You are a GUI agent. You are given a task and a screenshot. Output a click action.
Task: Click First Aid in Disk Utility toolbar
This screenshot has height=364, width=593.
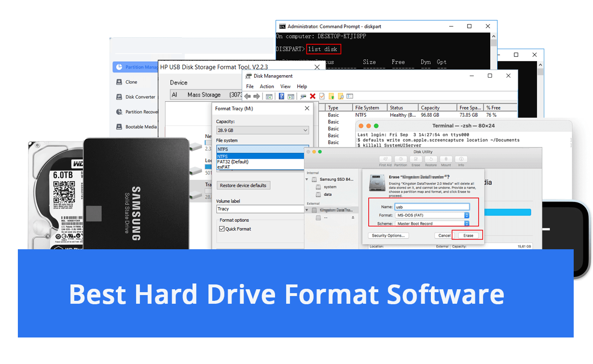pos(385,161)
